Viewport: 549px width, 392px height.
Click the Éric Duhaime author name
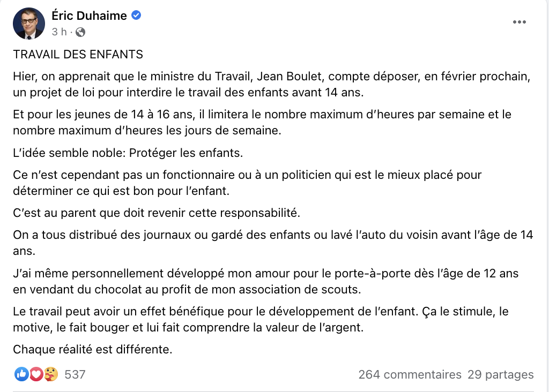click(89, 16)
